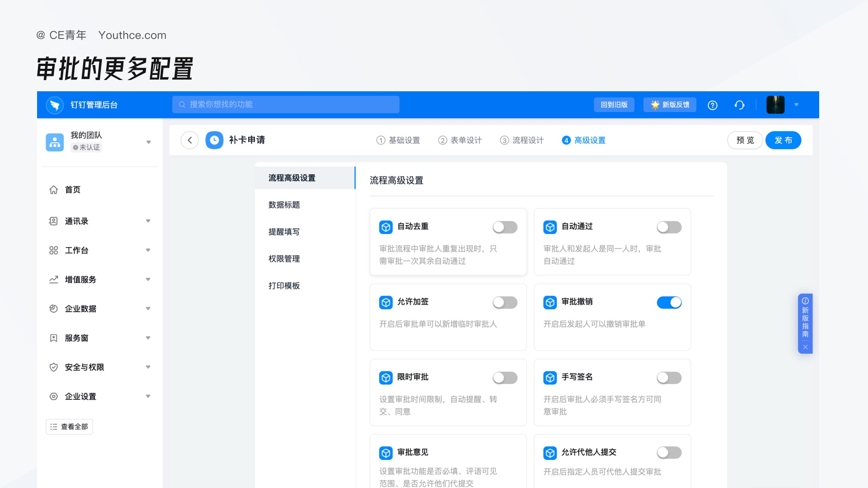
Task: Click the search magnifier icon
Action: (x=182, y=105)
